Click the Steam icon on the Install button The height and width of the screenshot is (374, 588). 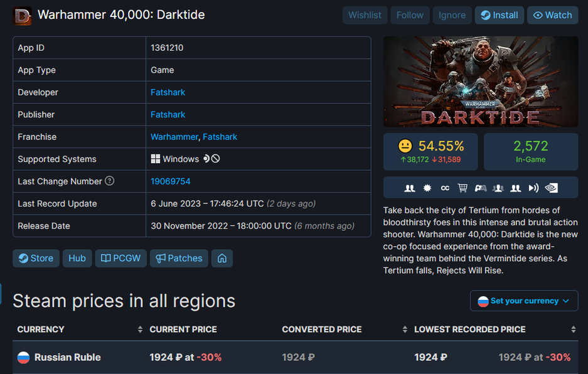[486, 16]
